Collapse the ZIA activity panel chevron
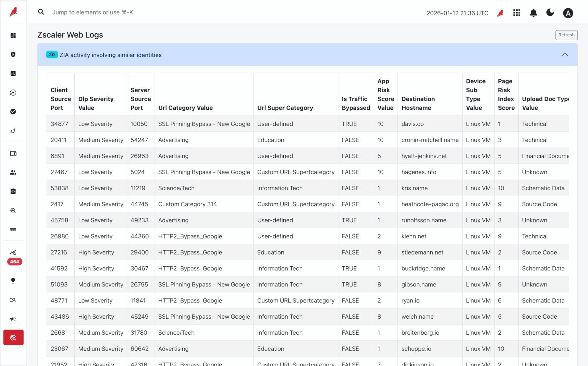This screenshot has height=366, width=588. click(x=564, y=55)
